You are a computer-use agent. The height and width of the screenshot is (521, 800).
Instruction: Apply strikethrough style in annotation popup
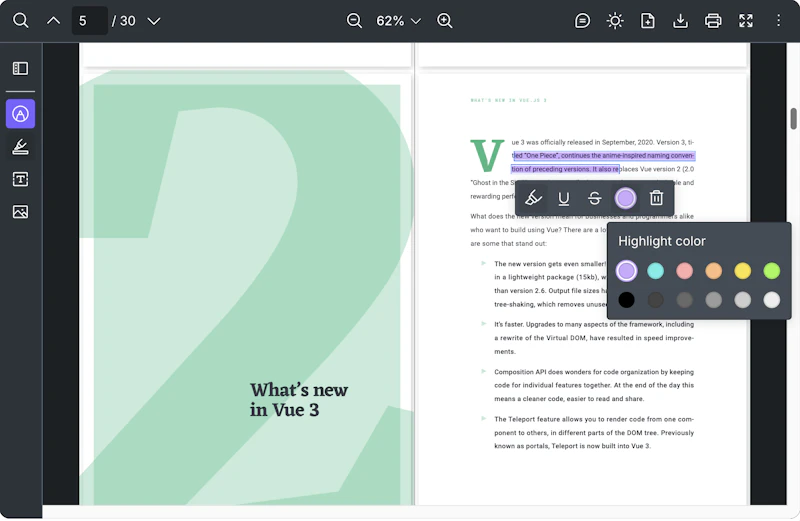tap(594, 198)
